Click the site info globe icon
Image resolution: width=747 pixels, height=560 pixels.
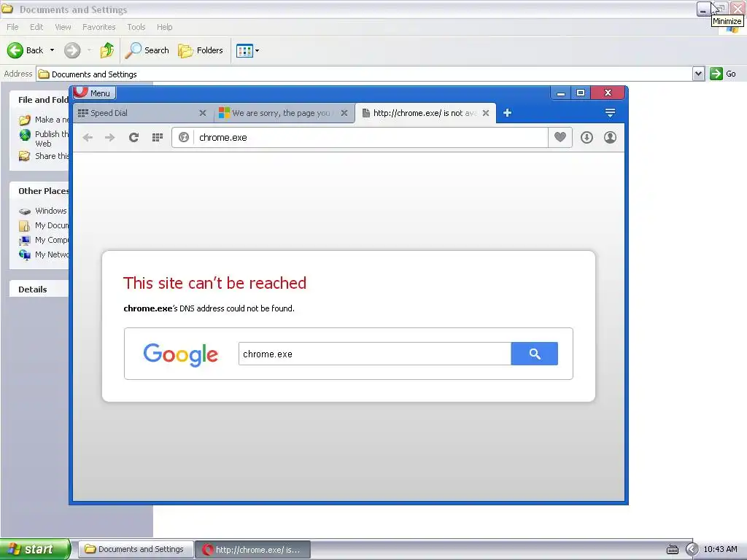click(183, 138)
